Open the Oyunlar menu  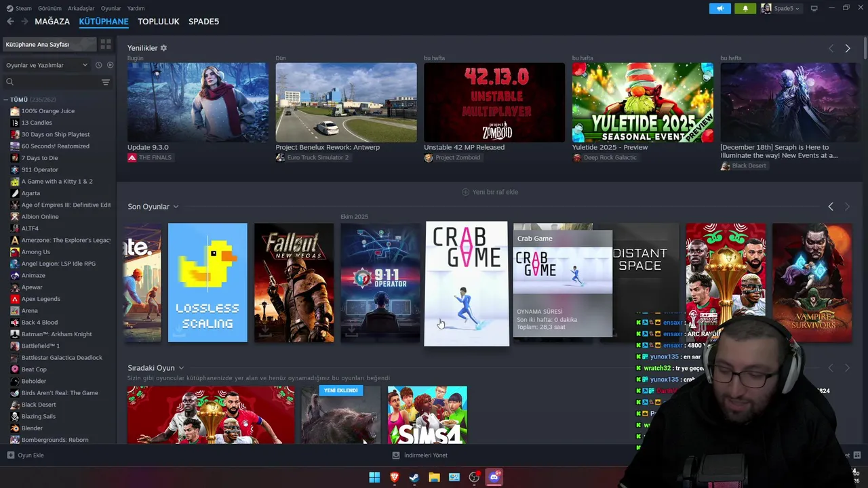[x=111, y=8]
